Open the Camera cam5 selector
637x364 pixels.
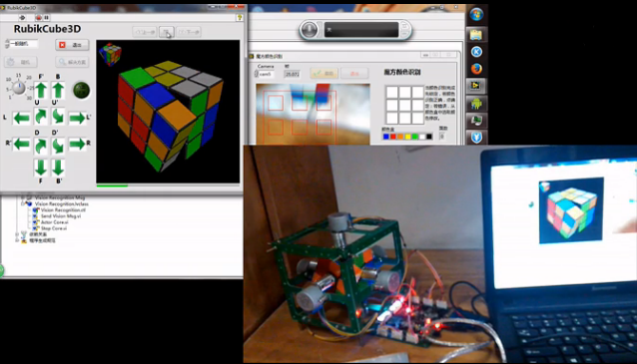[265, 74]
